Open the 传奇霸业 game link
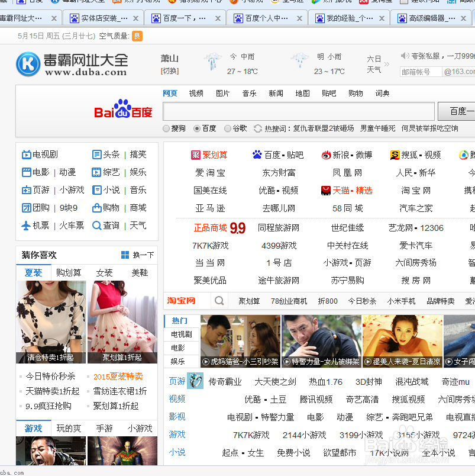This screenshot has width=475, height=476. (225, 382)
